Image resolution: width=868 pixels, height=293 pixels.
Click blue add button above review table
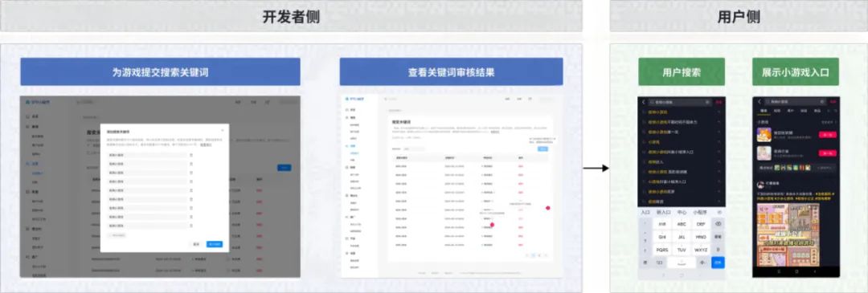point(542,149)
